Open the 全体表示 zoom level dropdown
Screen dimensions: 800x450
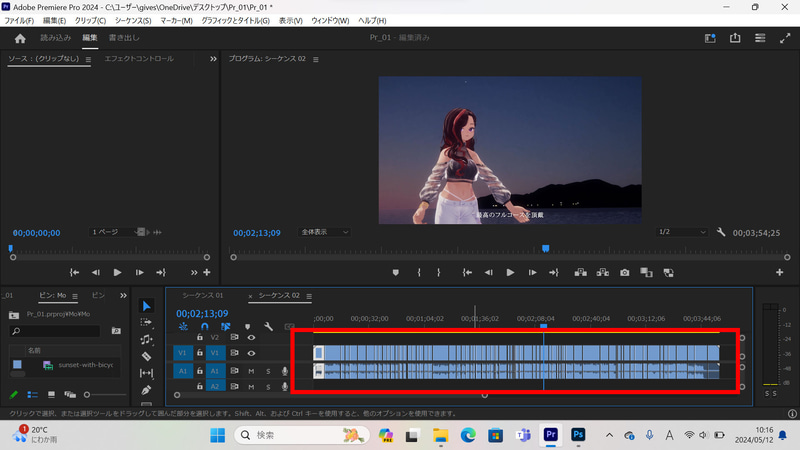324,232
